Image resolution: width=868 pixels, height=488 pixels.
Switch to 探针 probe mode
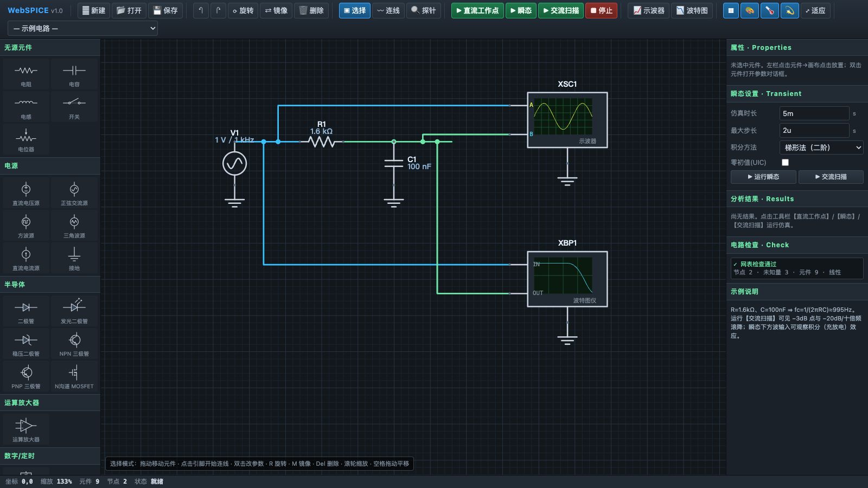[424, 10]
